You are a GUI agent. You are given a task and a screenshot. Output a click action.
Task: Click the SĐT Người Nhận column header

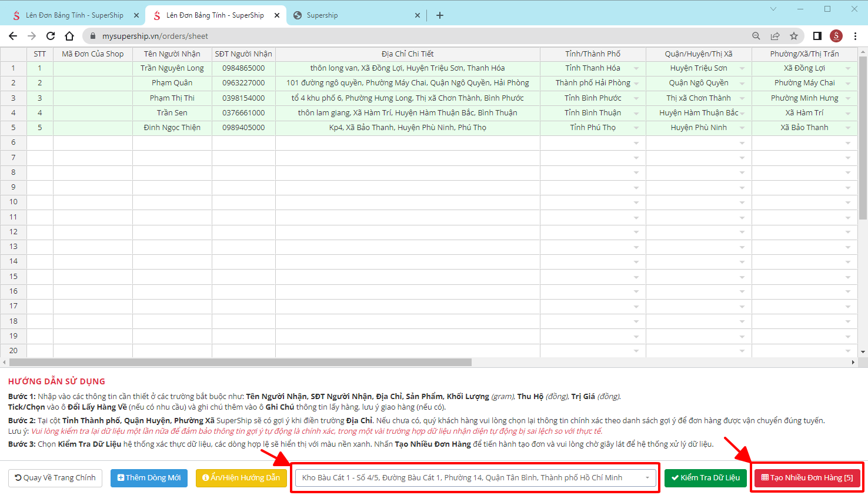tap(243, 54)
